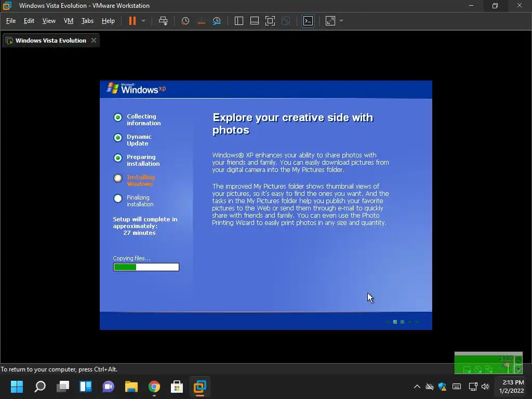Viewport: 532px width, 399px height.
Task: Click the Dynamic Update step indicator
Action: pyautogui.click(x=118, y=138)
